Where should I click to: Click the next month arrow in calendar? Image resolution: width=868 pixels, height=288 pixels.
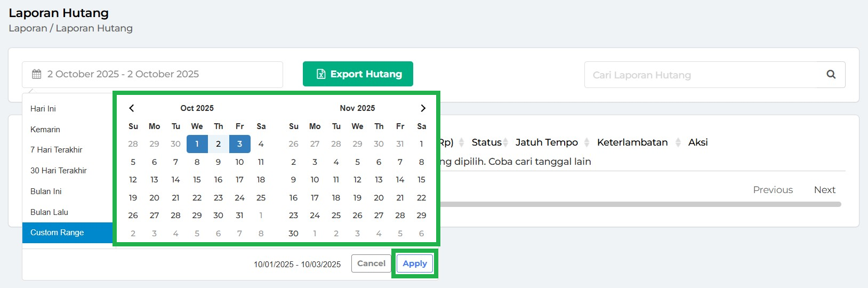click(423, 108)
